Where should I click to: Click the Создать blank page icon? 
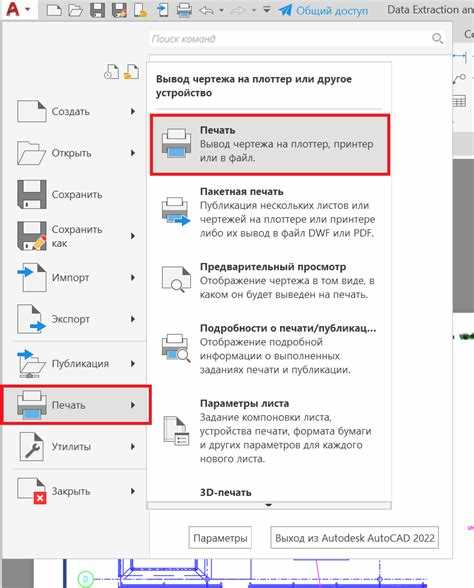[x=32, y=111]
